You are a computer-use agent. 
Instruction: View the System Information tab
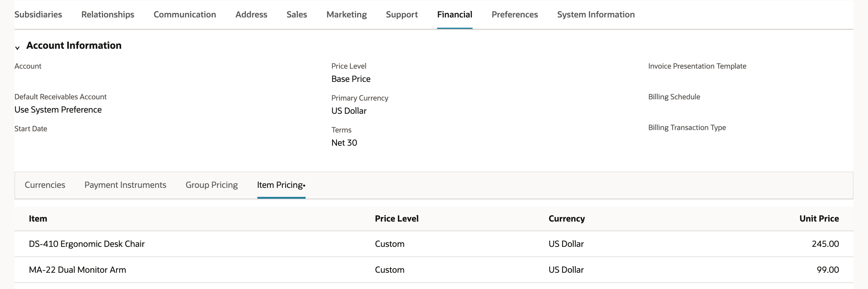click(596, 14)
